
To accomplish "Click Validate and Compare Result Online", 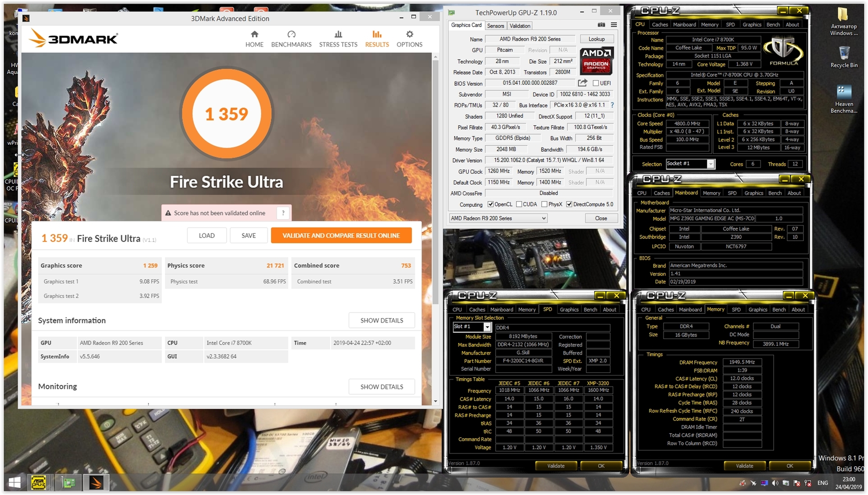I will [341, 236].
